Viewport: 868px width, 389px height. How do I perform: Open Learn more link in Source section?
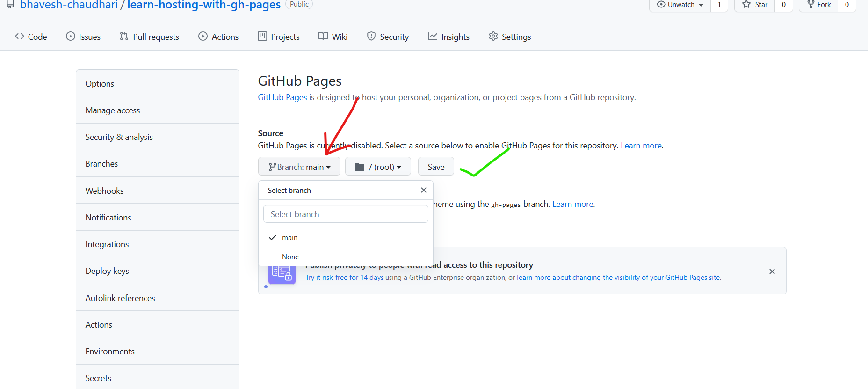tap(641, 146)
